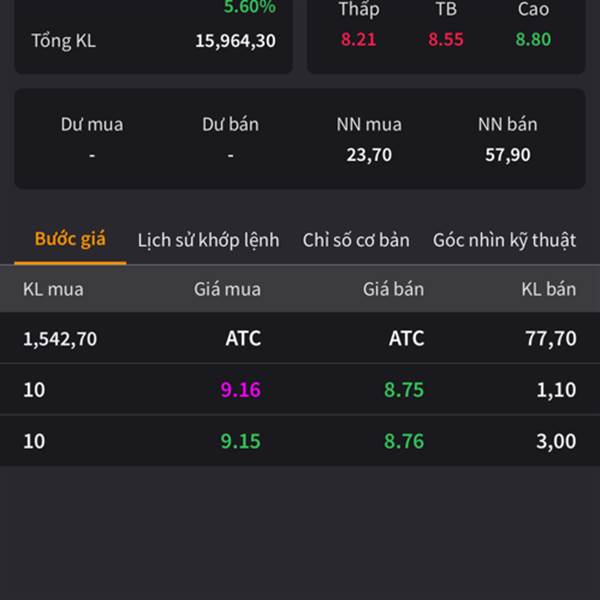Select the Tổng KL value 15,964,30
Screen dimensions: 600x600
coord(235,42)
